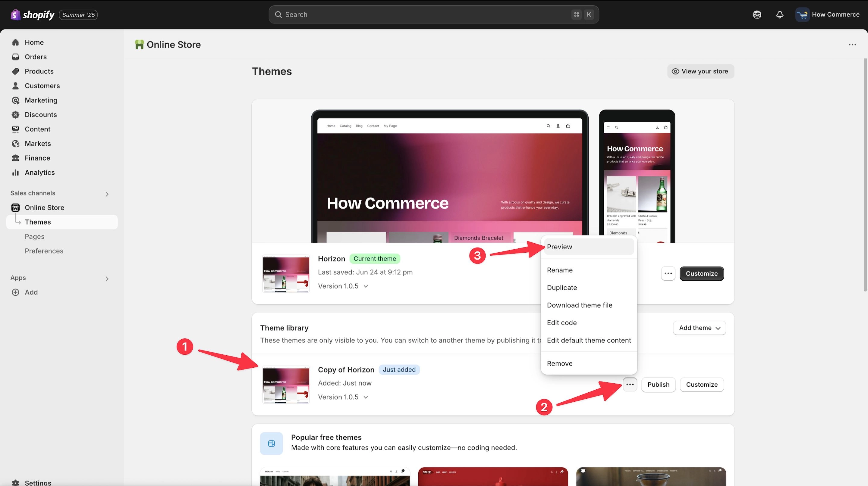Click the Products tag icon
This screenshot has height=486, width=868.
pos(15,71)
